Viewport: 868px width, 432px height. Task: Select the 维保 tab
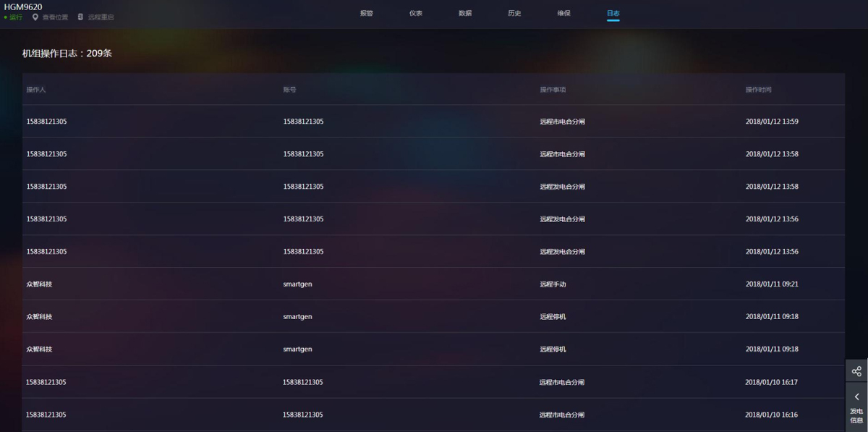pos(563,13)
